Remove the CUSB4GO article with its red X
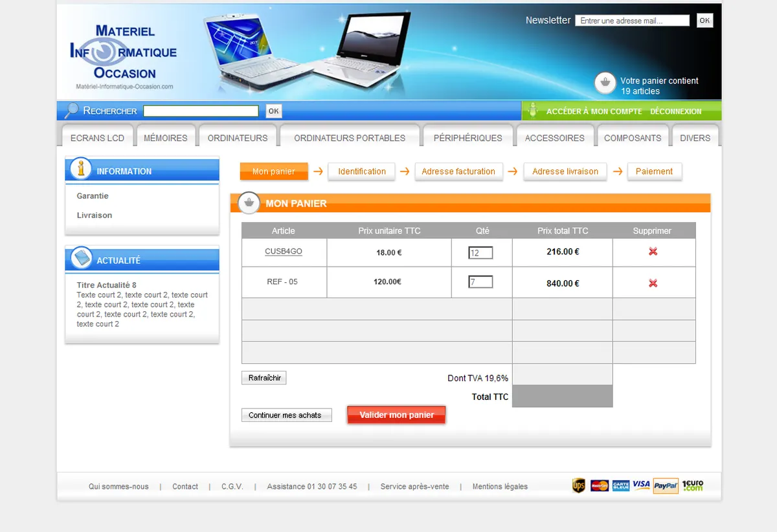Image resolution: width=777 pixels, height=532 pixels. (x=653, y=252)
